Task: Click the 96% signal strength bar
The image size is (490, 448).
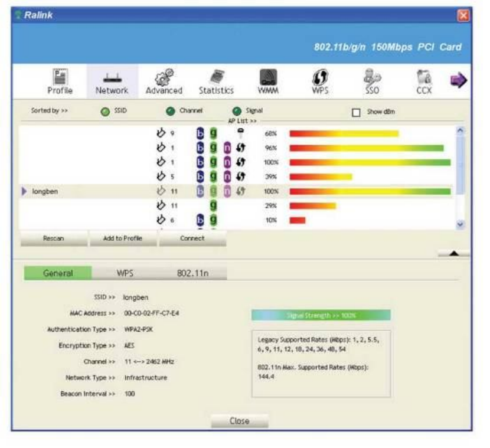Action: tap(367, 148)
